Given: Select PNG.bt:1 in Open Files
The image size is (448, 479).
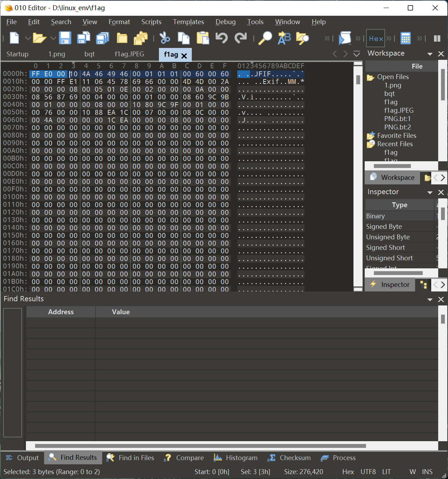Looking at the screenshot, I should coord(397,119).
